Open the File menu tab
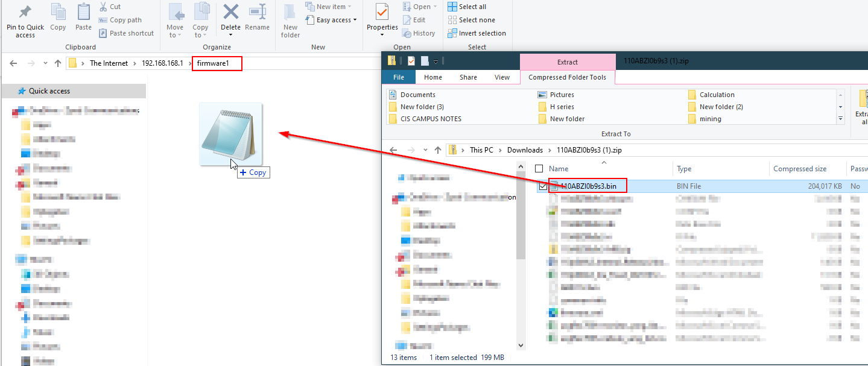 click(399, 77)
